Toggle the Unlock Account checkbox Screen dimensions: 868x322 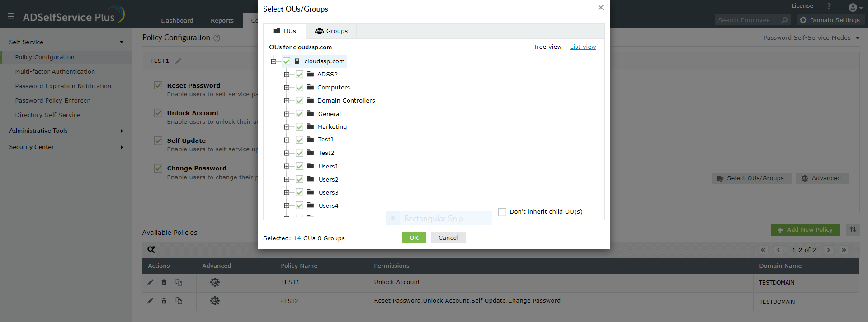coord(158,113)
